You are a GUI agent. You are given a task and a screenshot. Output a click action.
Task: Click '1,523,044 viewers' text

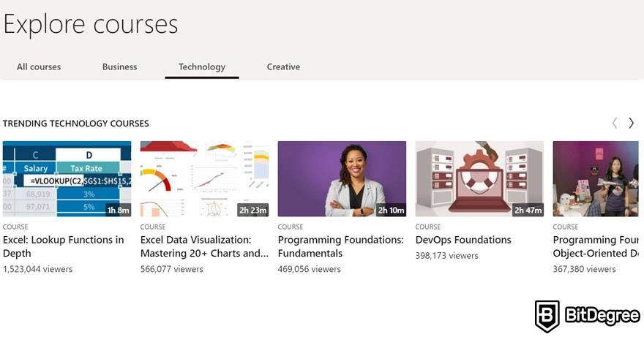[37, 269]
